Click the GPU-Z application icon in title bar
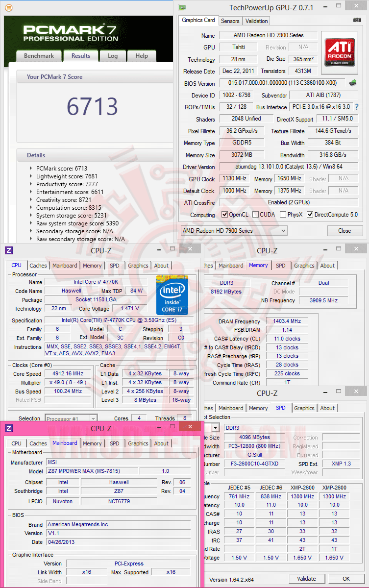 [182, 7]
